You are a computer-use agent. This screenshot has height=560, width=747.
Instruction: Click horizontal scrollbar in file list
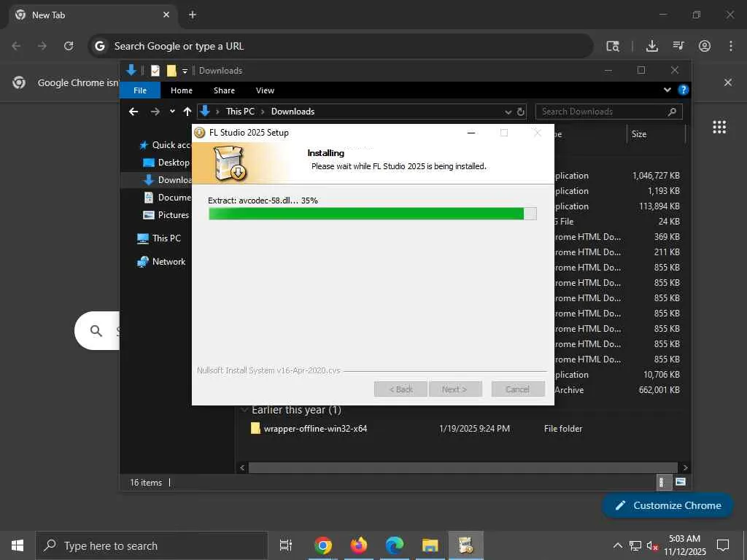(x=463, y=467)
